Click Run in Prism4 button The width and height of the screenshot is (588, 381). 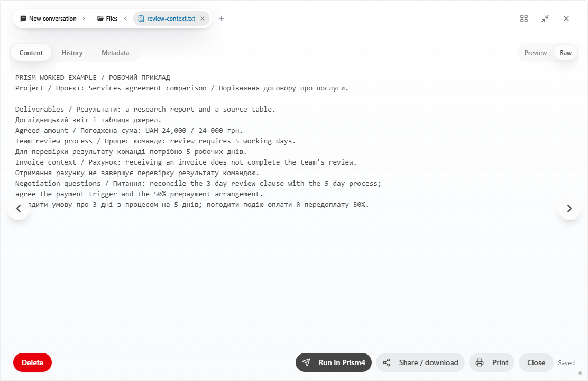(x=333, y=362)
